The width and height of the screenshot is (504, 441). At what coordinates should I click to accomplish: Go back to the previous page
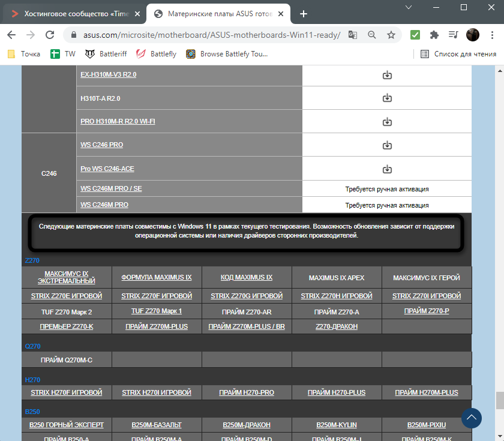11,35
